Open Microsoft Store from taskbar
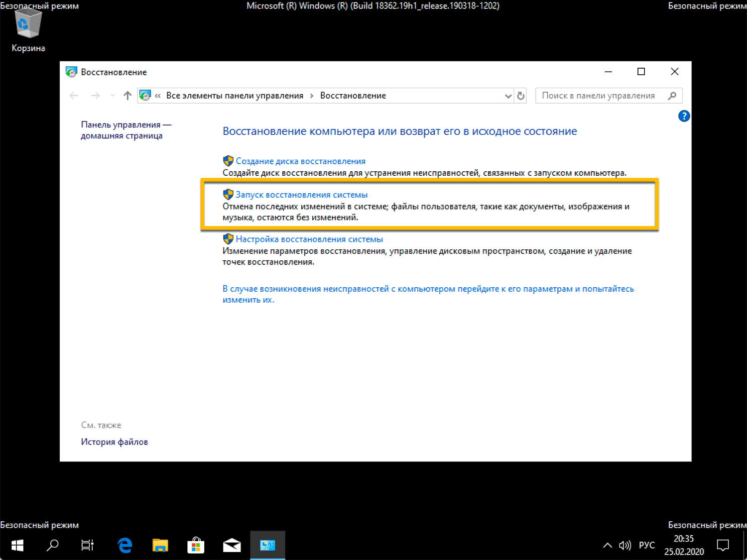The width and height of the screenshot is (747, 560). pyautogui.click(x=196, y=546)
